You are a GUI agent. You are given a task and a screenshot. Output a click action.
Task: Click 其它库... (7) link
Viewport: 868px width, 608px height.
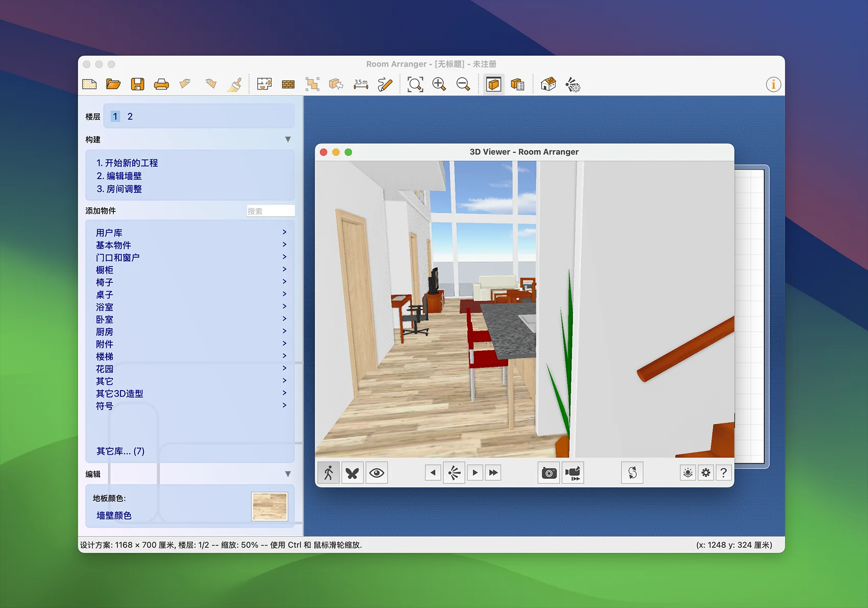point(120,451)
